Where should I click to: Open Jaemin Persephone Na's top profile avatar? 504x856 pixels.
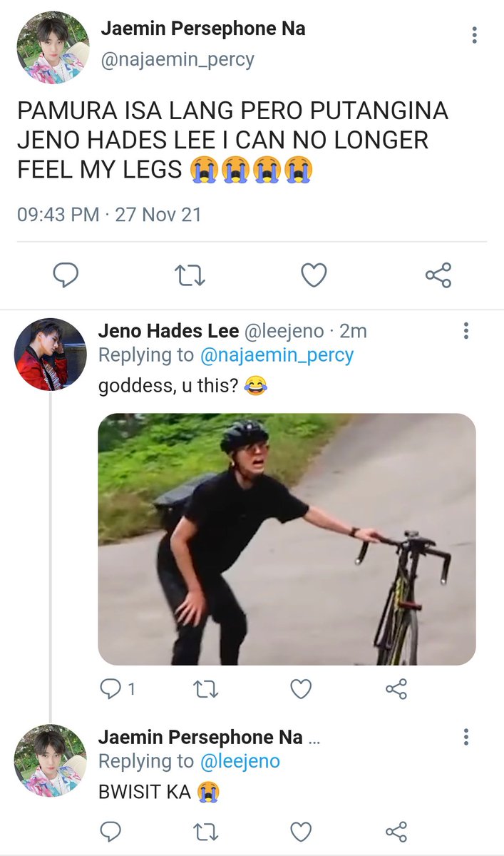pos(52,47)
